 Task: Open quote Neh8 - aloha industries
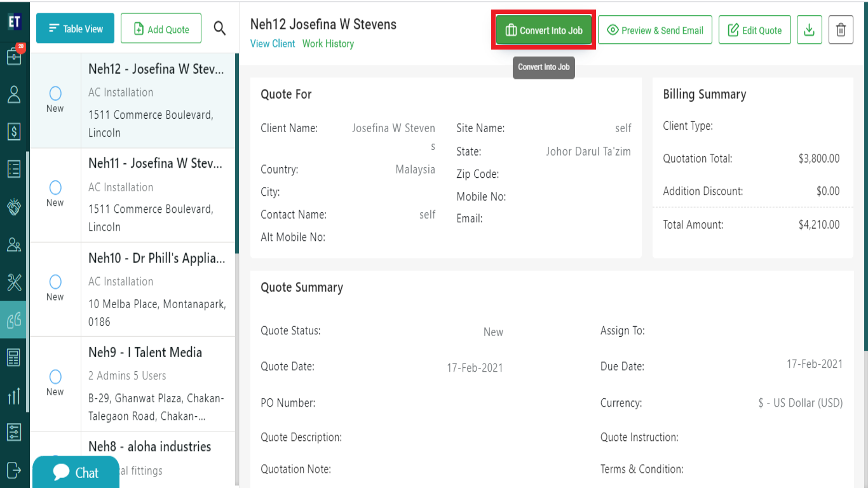pos(149,447)
